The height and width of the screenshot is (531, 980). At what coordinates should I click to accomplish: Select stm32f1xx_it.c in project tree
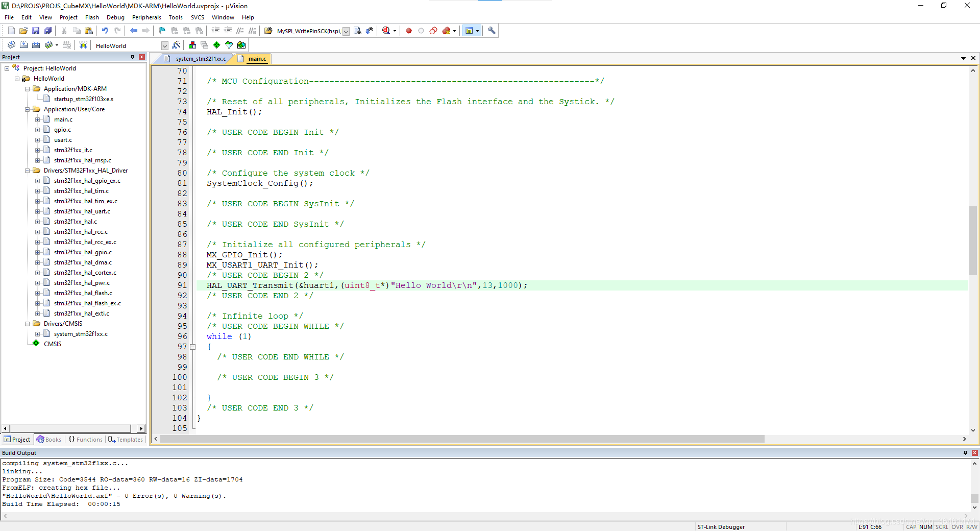(73, 150)
